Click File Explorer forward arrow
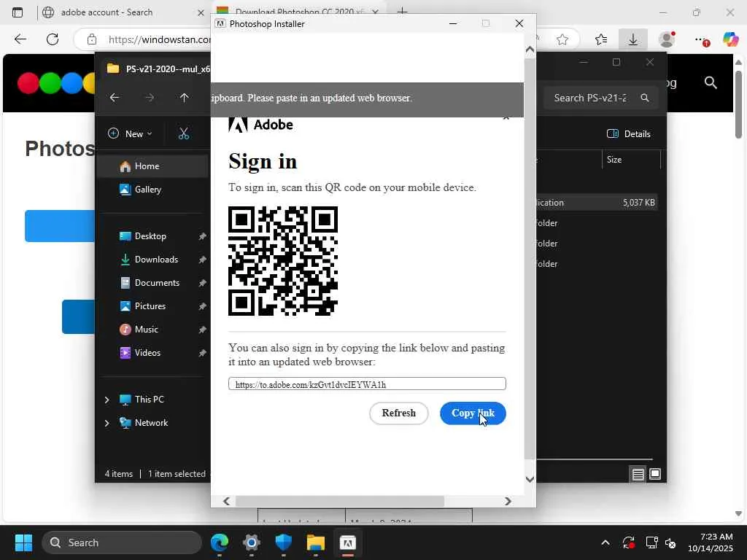Screen dimensions: 747x560 (x=150, y=98)
